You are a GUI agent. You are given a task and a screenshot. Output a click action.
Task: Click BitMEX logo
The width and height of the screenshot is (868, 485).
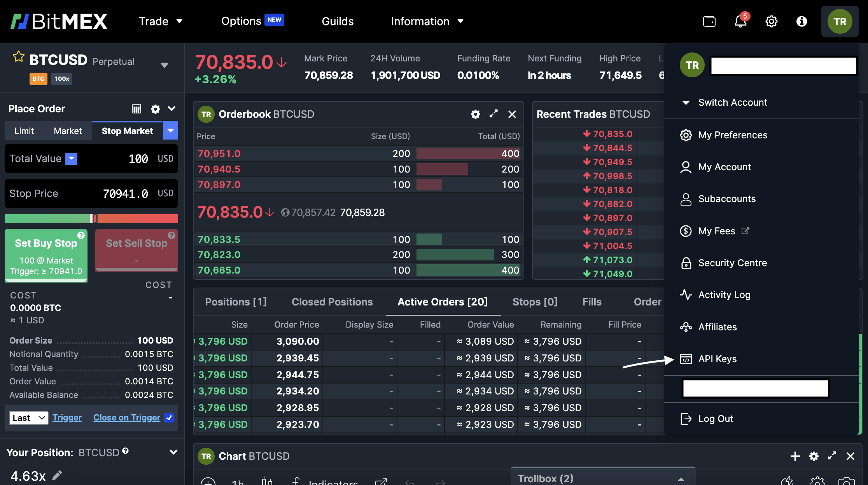[59, 21]
